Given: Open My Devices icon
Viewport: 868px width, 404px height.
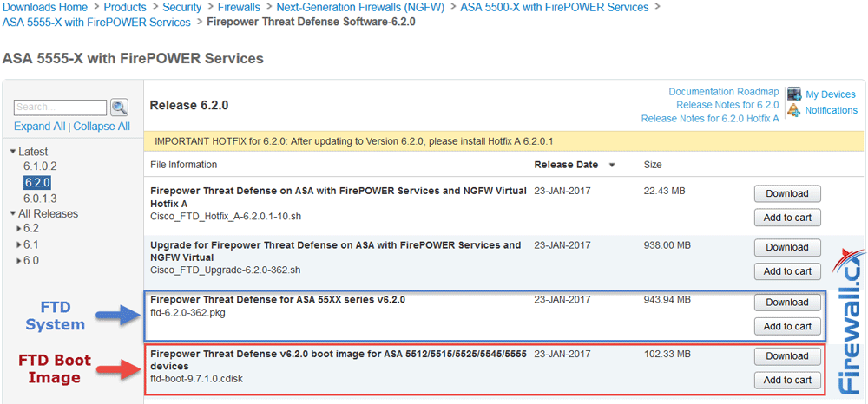Looking at the screenshot, I should [794, 94].
